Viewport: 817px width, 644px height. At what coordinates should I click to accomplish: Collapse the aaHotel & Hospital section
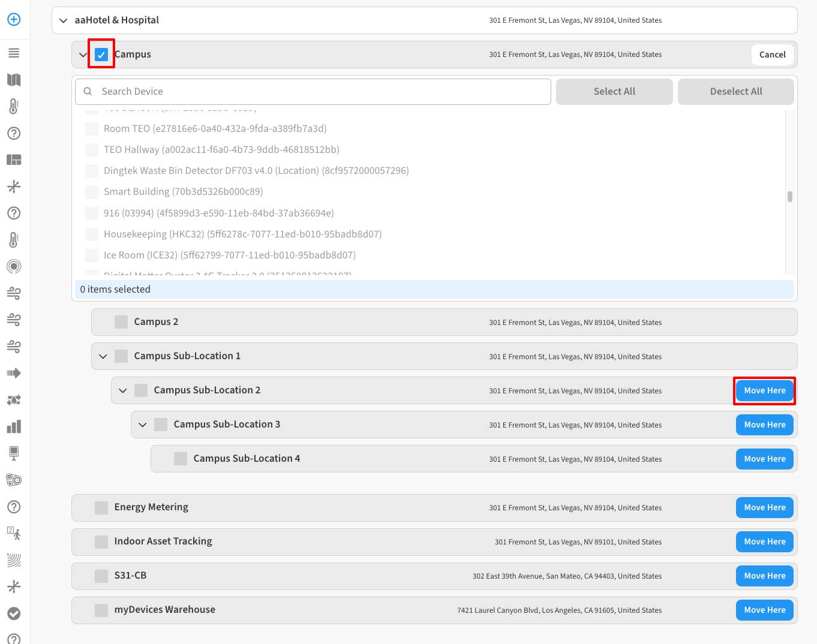(x=64, y=20)
